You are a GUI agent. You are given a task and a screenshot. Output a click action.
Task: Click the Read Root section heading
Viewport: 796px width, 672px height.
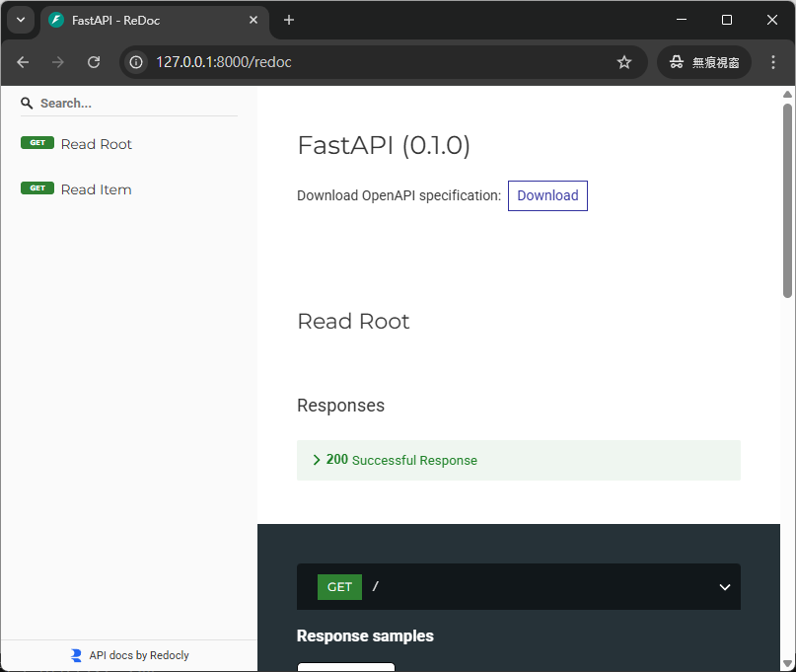click(x=353, y=321)
